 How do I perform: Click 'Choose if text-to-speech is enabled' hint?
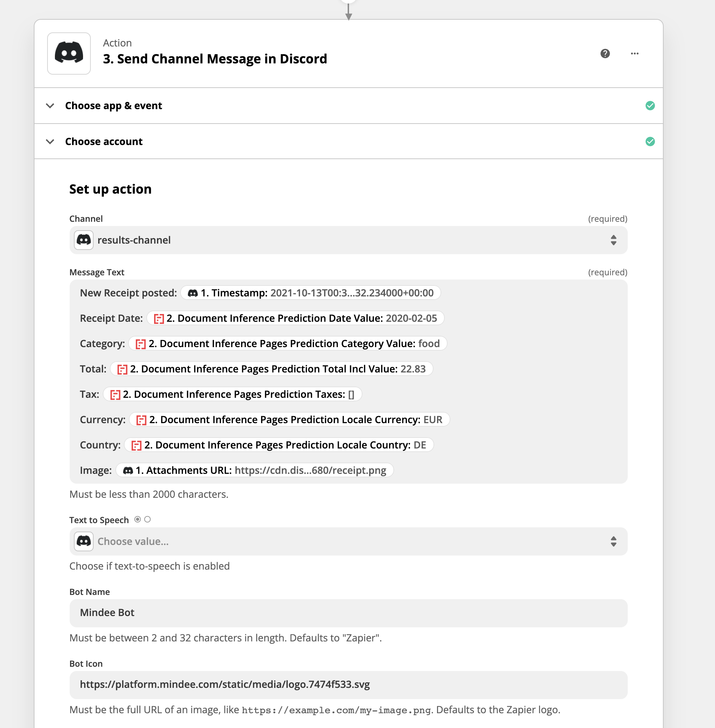coord(150,566)
